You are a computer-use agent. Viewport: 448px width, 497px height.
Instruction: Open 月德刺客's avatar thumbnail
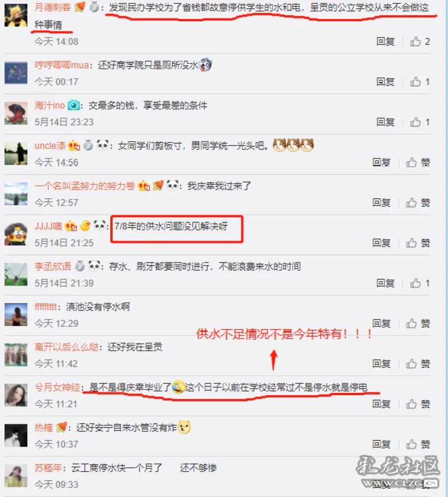click(x=16, y=15)
